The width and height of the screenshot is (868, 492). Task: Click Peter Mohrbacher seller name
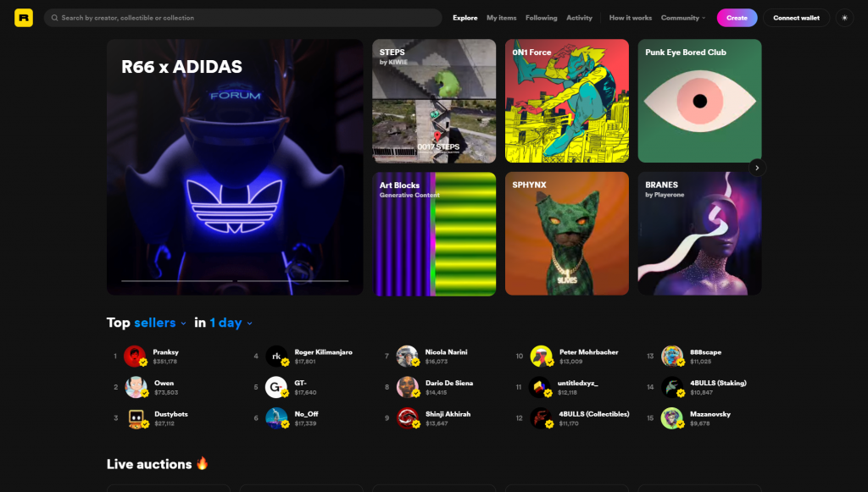(588, 352)
